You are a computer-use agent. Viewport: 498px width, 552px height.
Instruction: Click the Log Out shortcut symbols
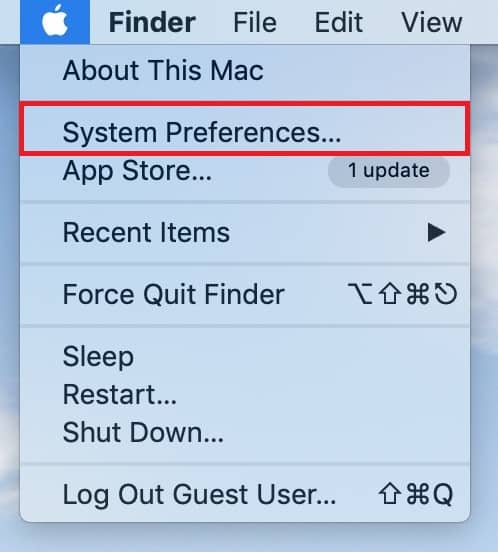(x=416, y=494)
